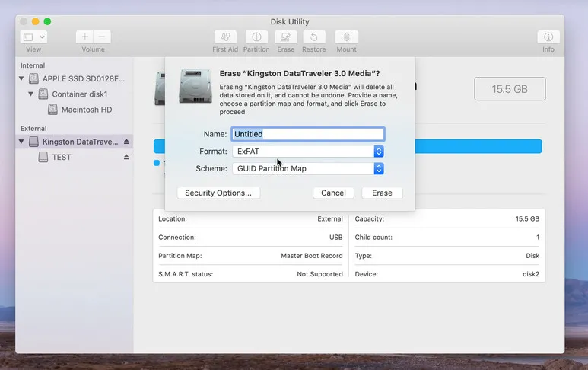Click the USB connection value
The height and width of the screenshot is (370, 588).
click(x=335, y=238)
